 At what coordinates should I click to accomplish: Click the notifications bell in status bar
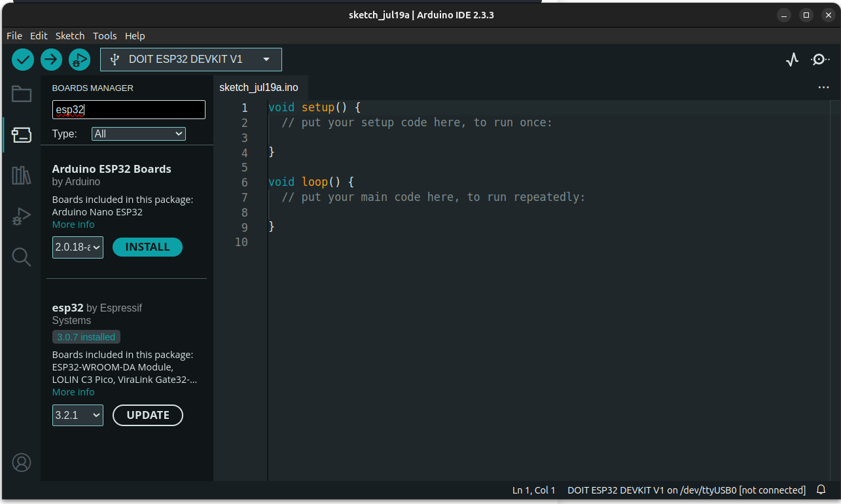pos(821,490)
